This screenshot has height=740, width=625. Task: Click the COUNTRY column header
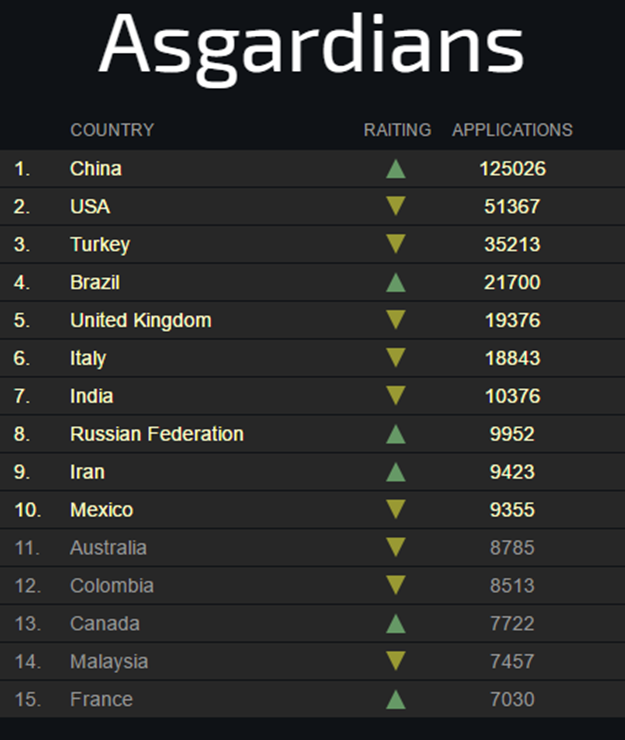pyautogui.click(x=112, y=130)
